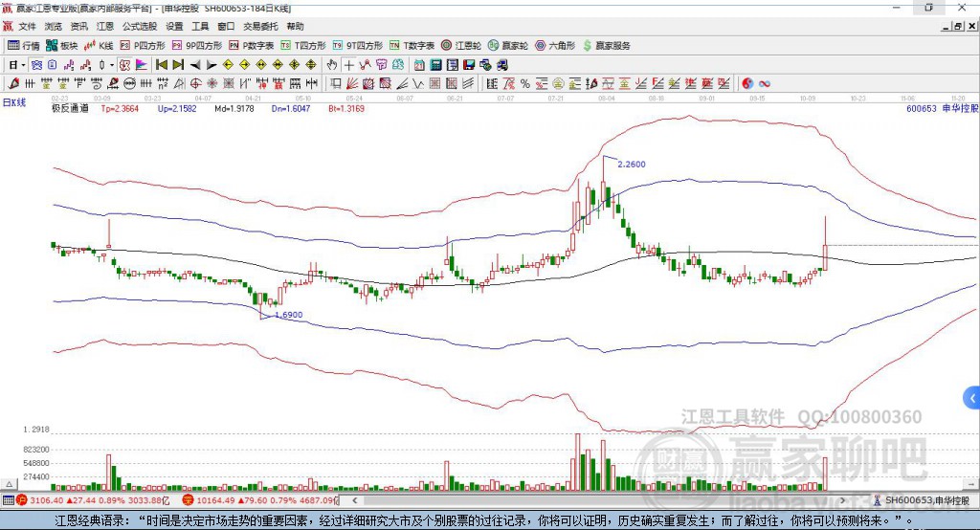Open the 资讯 menu
This screenshot has width=980, height=530.
78,26
